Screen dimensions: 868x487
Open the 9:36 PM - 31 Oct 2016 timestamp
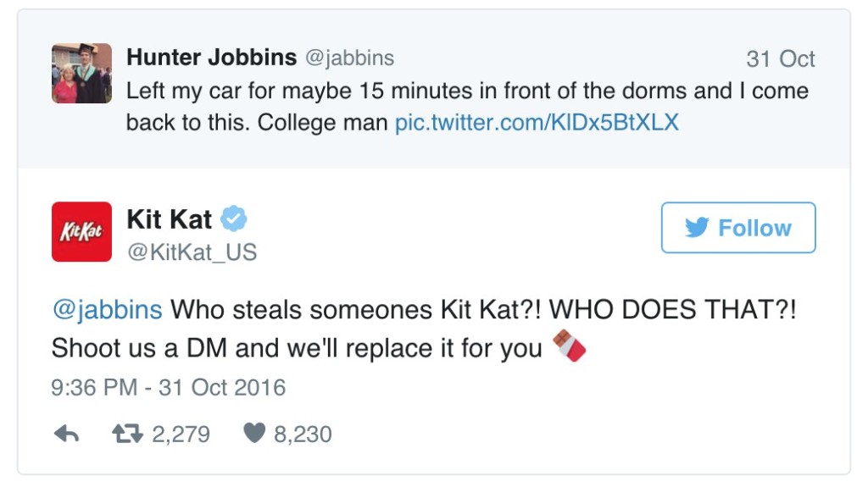pos(169,388)
